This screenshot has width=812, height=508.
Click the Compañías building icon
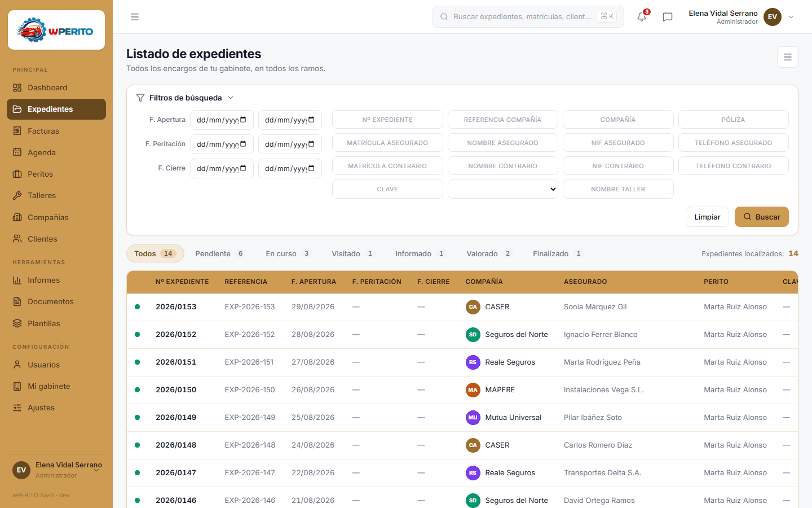pos(17,217)
